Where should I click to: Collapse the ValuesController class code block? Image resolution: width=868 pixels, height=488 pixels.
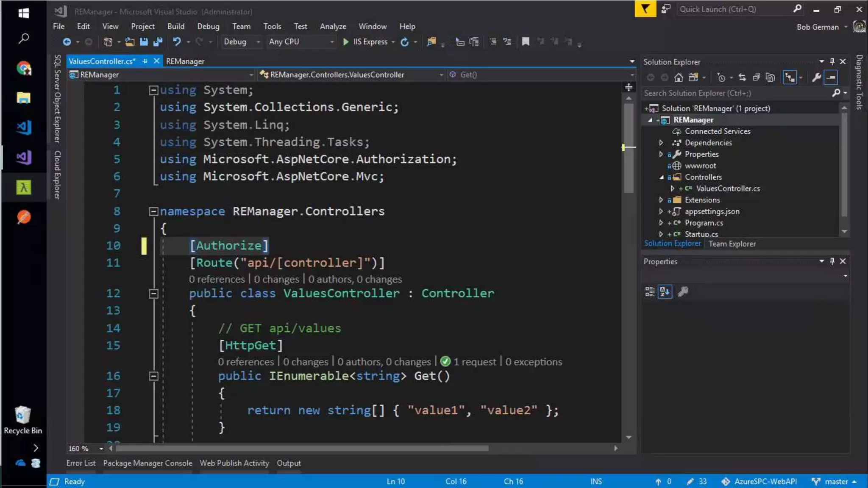coord(154,293)
